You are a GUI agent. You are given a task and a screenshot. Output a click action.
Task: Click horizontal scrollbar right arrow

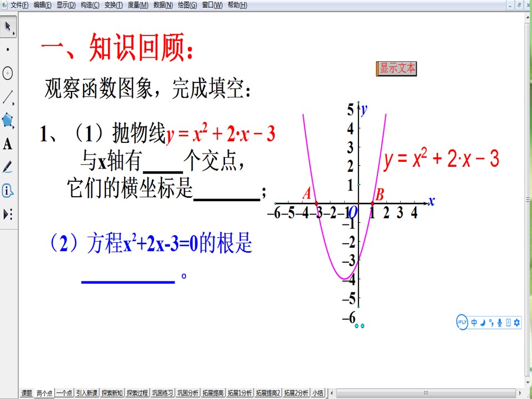(521, 393)
